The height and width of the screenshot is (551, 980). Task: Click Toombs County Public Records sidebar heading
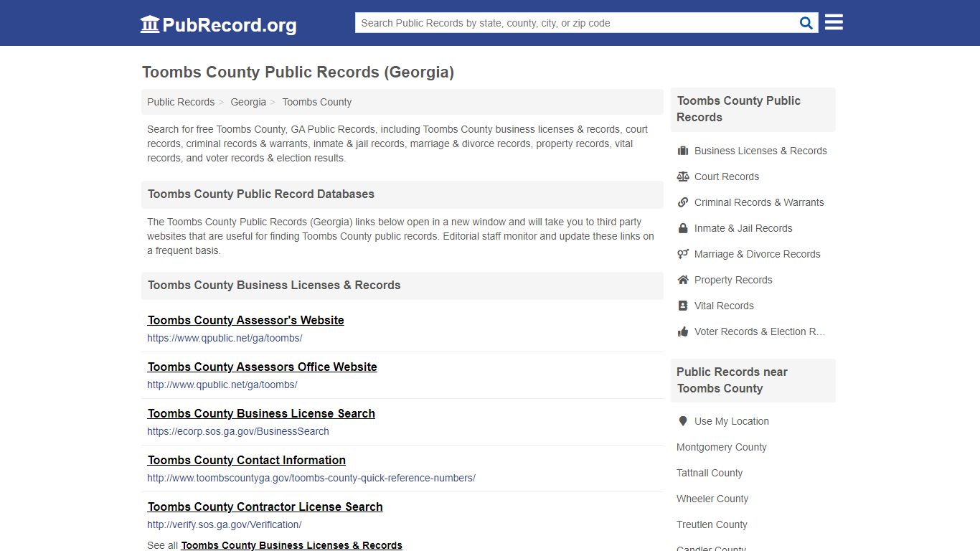(x=738, y=109)
